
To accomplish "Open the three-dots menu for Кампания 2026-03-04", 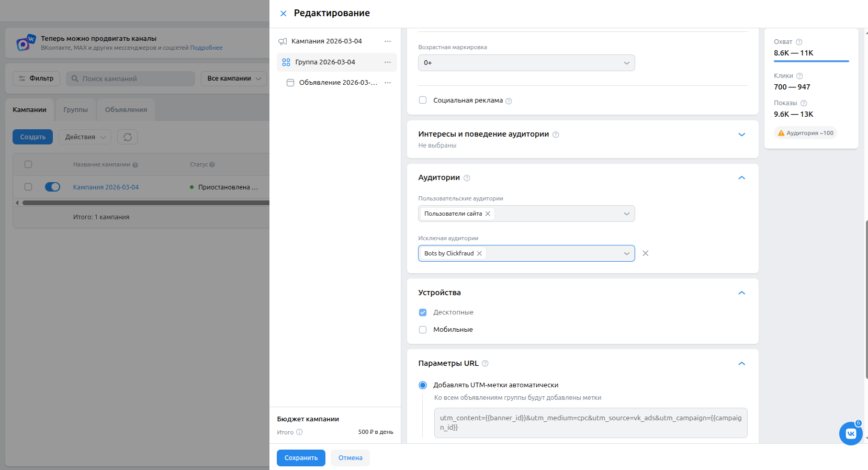I will [x=388, y=41].
